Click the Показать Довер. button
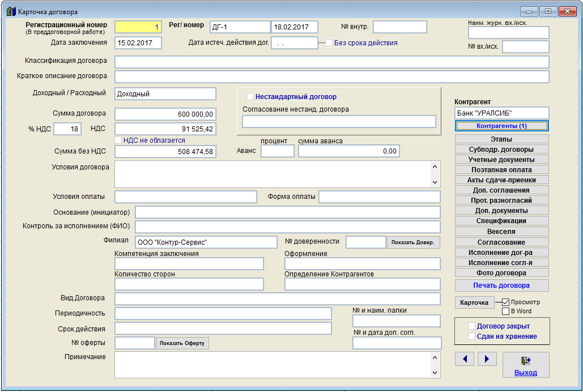Screen dimensions: 583x392 (413, 242)
